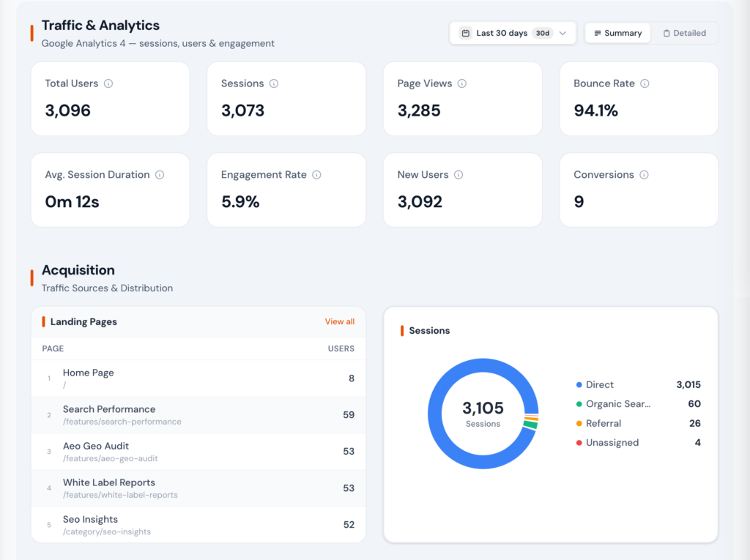Select the Summary view tab
Viewport: 750px width, 560px height.
(617, 33)
